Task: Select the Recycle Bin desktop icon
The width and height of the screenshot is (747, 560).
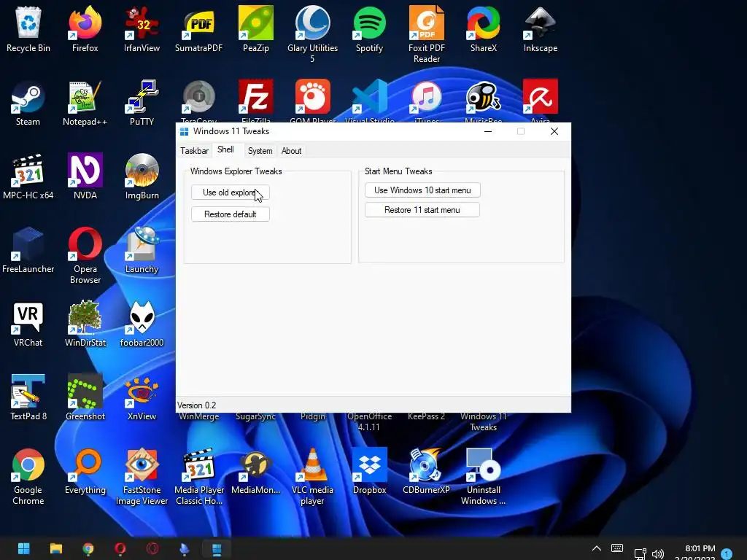Action: tap(28, 29)
